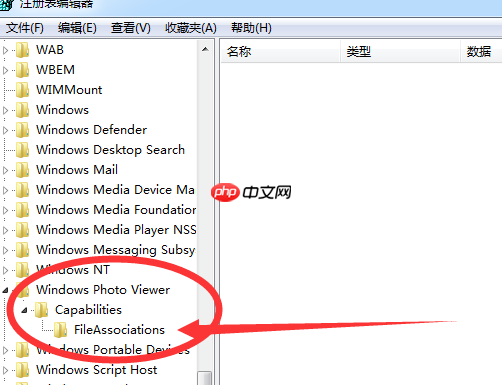Click the Windows Defender folder icon
The image size is (503, 385).
point(23,130)
